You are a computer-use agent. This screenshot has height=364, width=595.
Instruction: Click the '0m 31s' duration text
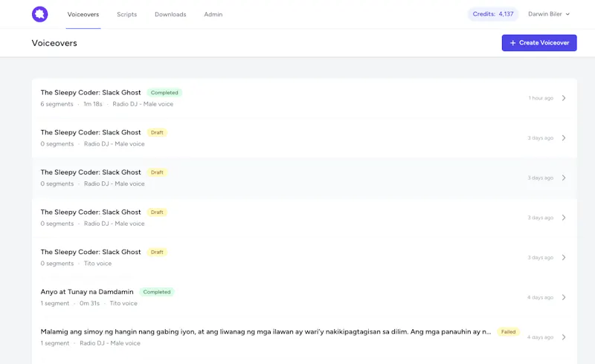click(x=89, y=303)
